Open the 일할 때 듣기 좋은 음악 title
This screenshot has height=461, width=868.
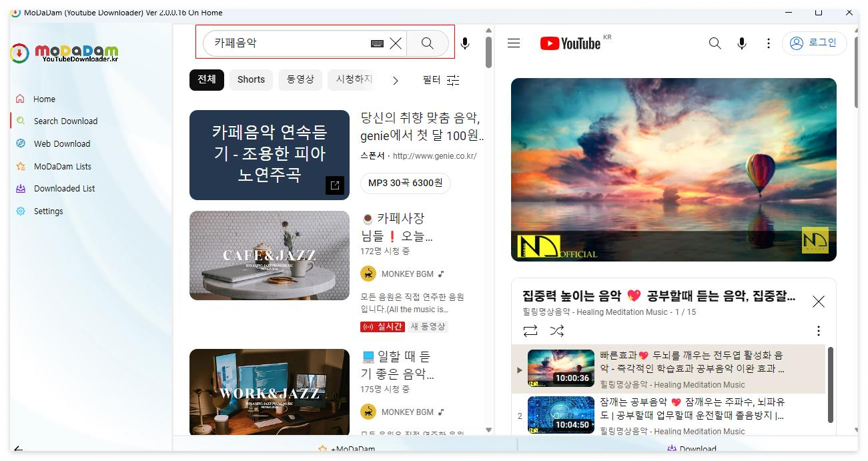[397, 365]
